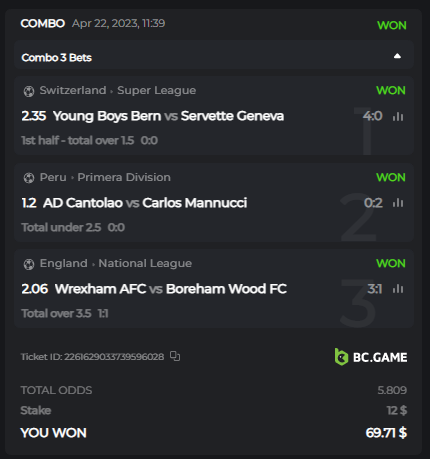
Task: Click the BC.GAME logo
Action: [371, 357]
